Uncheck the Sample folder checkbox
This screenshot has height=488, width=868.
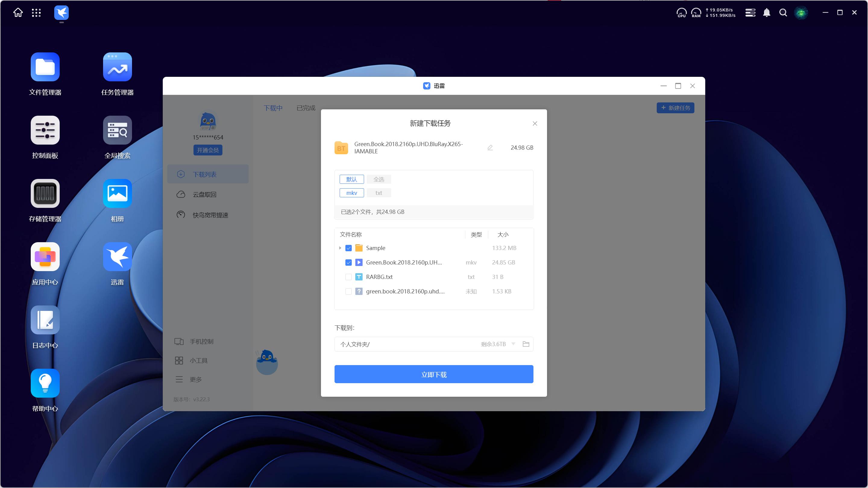click(x=348, y=248)
